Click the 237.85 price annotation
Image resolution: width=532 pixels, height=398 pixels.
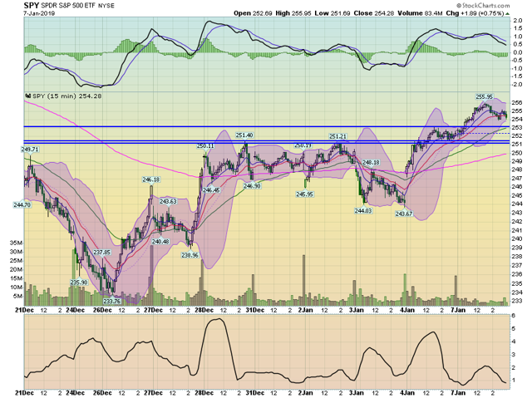[101, 253]
